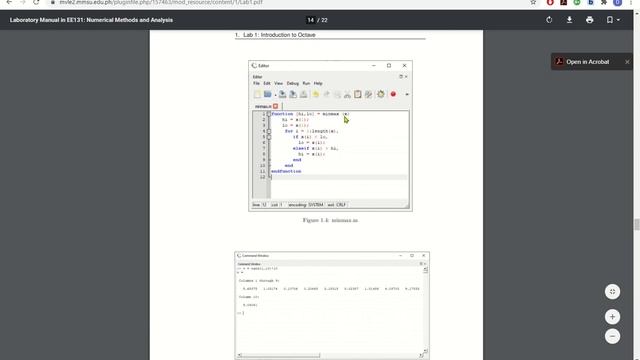Click the Command Window figure horizontal scrollbar
The image size is (640, 360).
click(x=280, y=356)
